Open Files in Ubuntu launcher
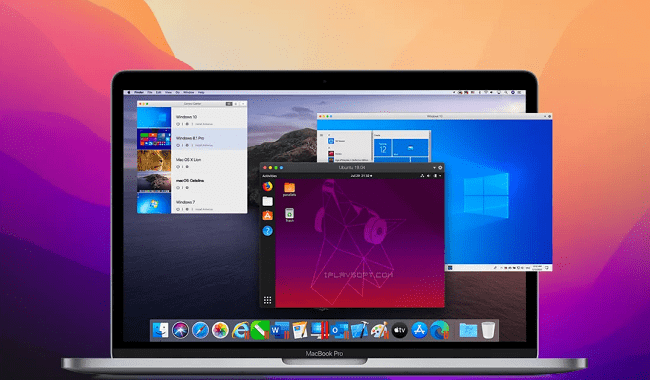Viewport: 650px width, 380px height. (x=267, y=201)
